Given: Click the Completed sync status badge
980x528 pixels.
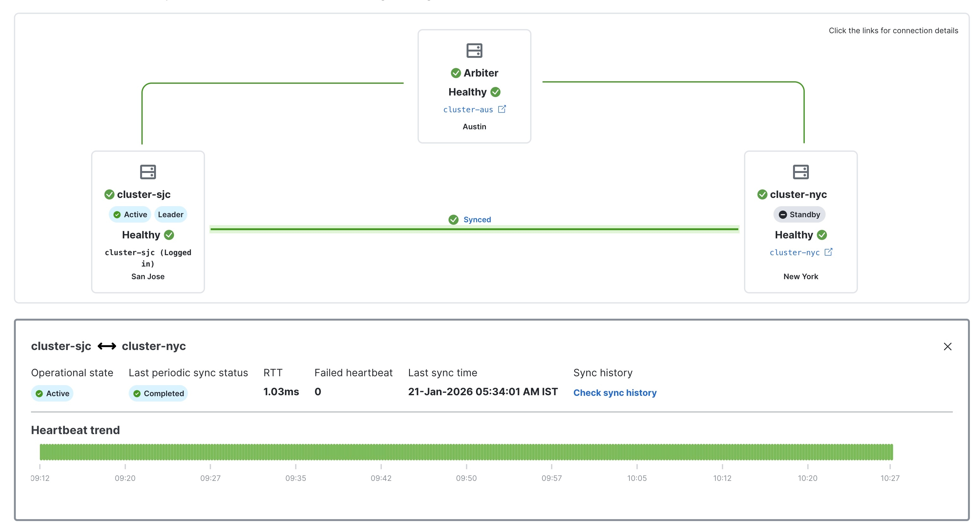Looking at the screenshot, I should point(158,393).
